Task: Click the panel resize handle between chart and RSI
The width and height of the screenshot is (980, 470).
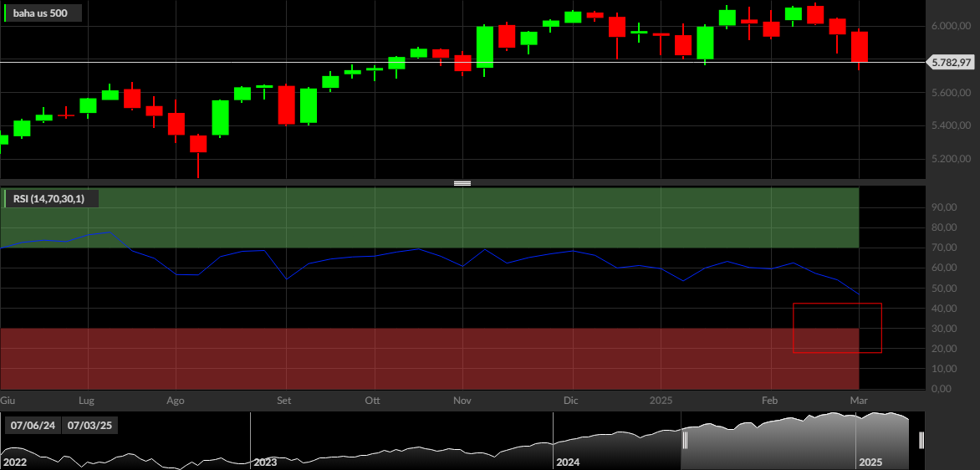Action: 462,183
